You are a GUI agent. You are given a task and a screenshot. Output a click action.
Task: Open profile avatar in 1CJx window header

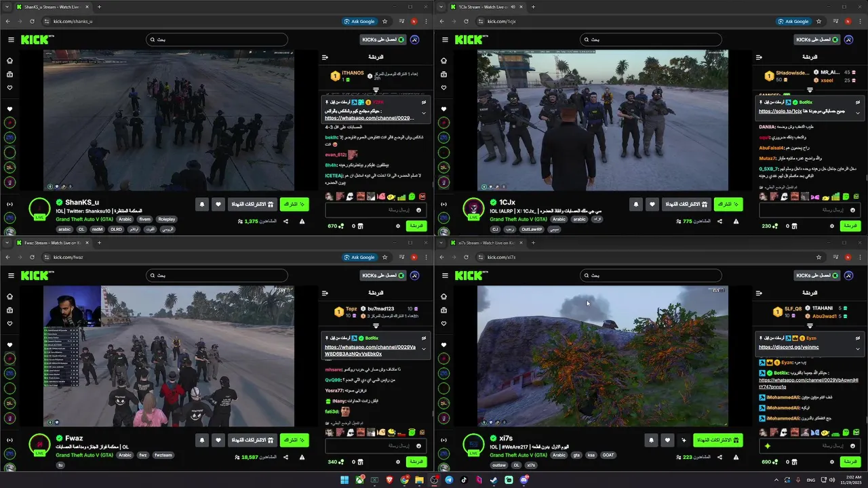pos(848,40)
